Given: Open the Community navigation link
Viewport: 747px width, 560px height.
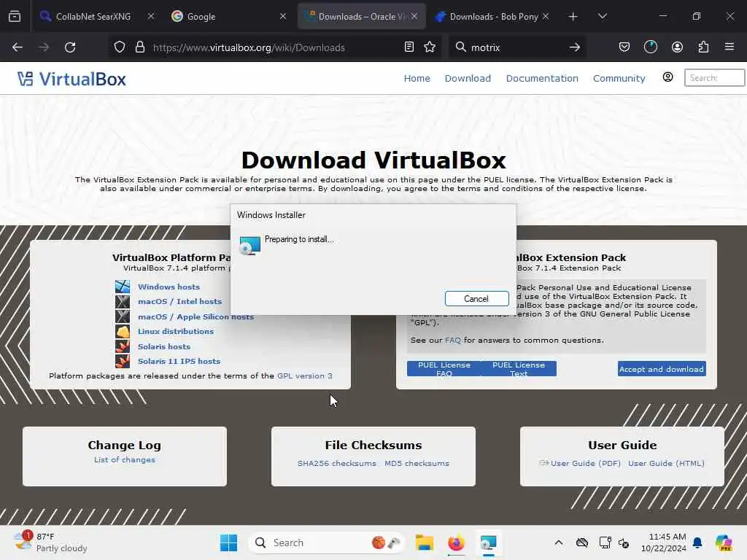Looking at the screenshot, I should tap(619, 78).
